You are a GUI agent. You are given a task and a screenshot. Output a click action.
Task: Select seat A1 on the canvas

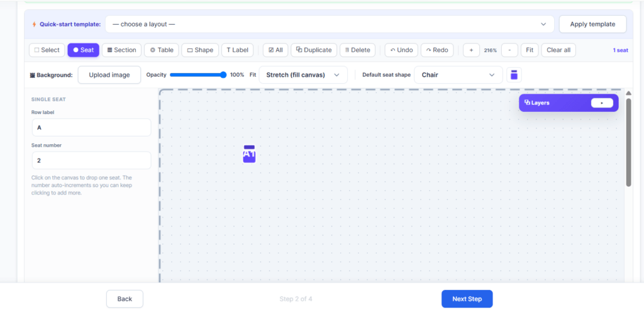pyautogui.click(x=249, y=154)
